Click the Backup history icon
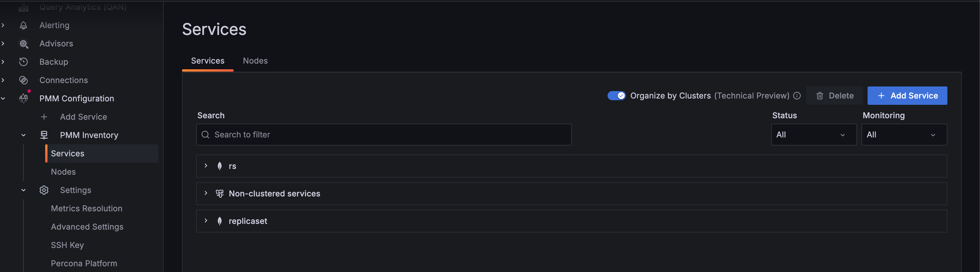Screen dimensions: 980x272 [23, 62]
